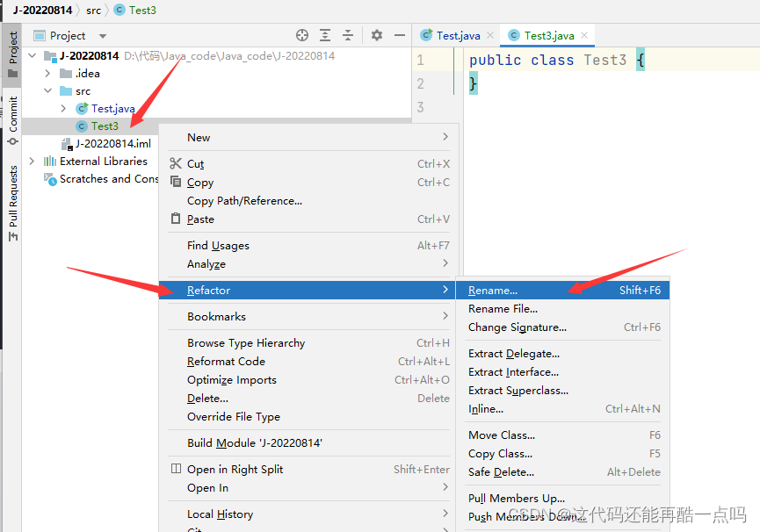Screen dimensions: 760x532
Task: Choose Safe Delete... option
Action: pyautogui.click(x=562, y=471)
